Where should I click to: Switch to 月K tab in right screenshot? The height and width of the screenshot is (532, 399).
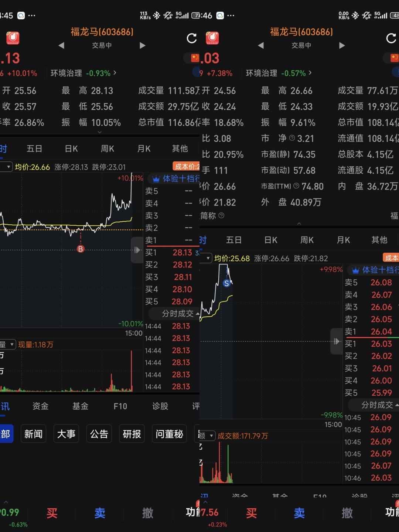tap(343, 240)
